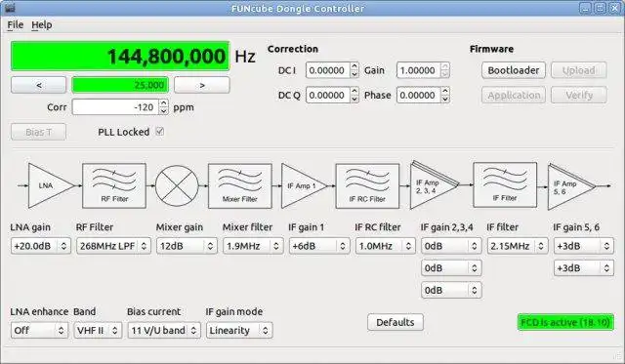Decrease the Phase correction value
Screen dimensions: 625x364
[445, 100]
